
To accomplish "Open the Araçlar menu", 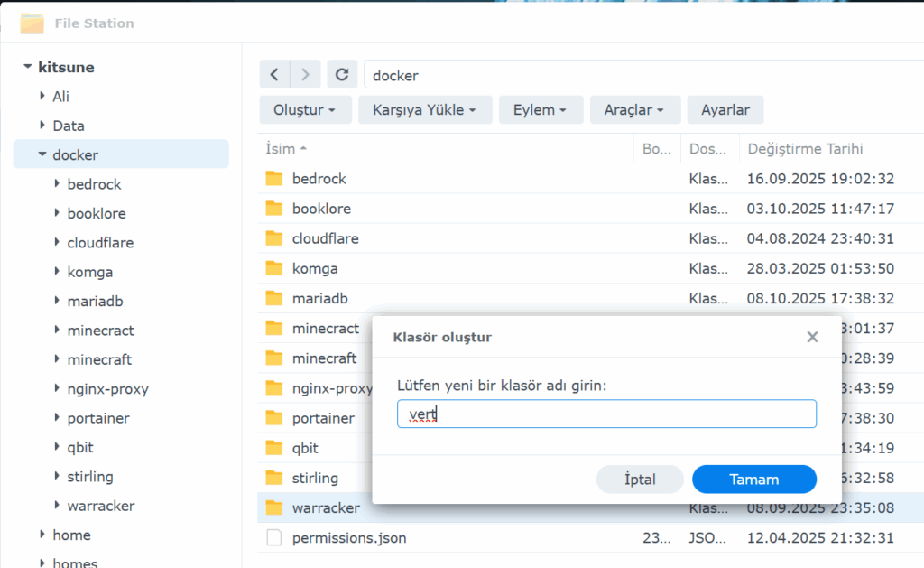I will [x=634, y=109].
